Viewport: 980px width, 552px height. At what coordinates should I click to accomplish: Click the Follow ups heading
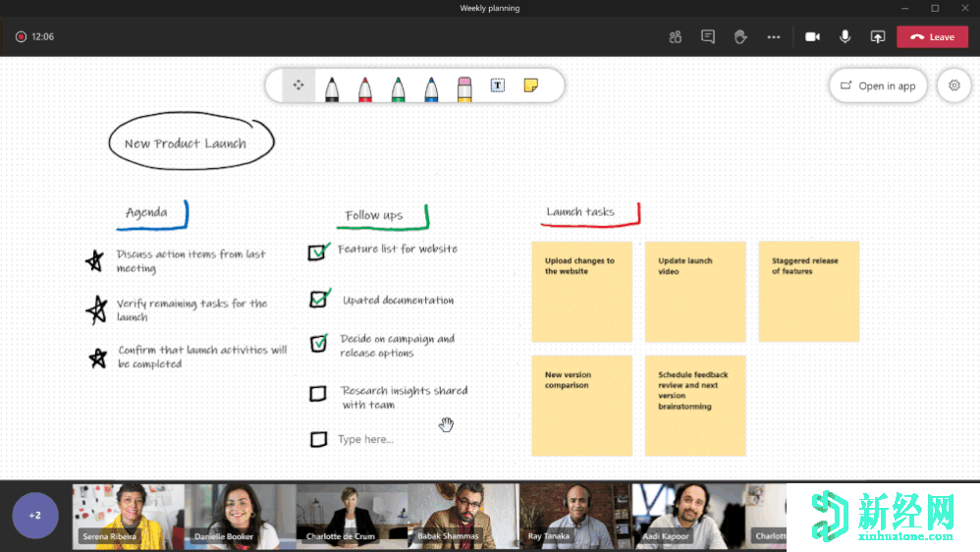[x=374, y=215]
